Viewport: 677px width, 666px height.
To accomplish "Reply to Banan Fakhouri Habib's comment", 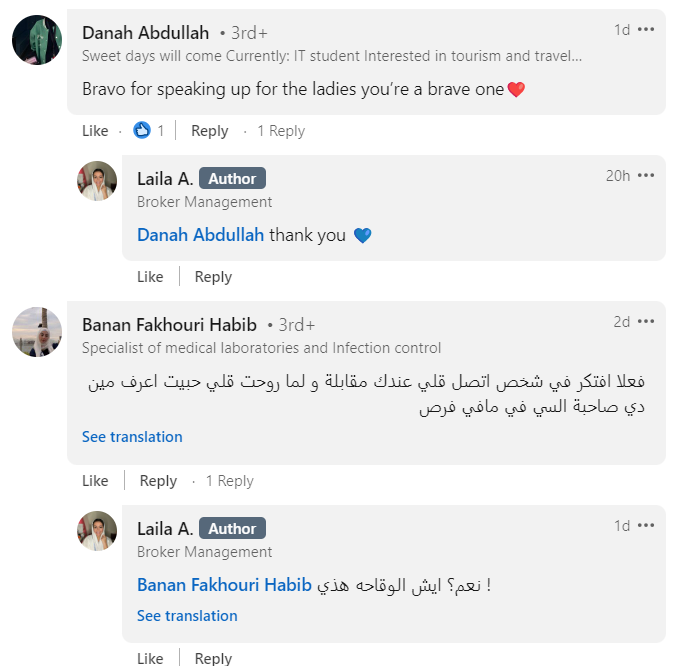I will 158,481.
